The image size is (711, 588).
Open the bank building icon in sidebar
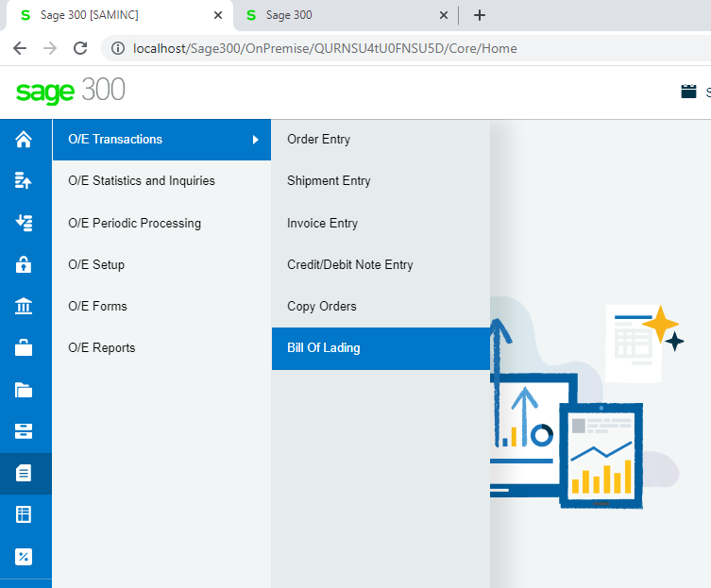[24, 306]
